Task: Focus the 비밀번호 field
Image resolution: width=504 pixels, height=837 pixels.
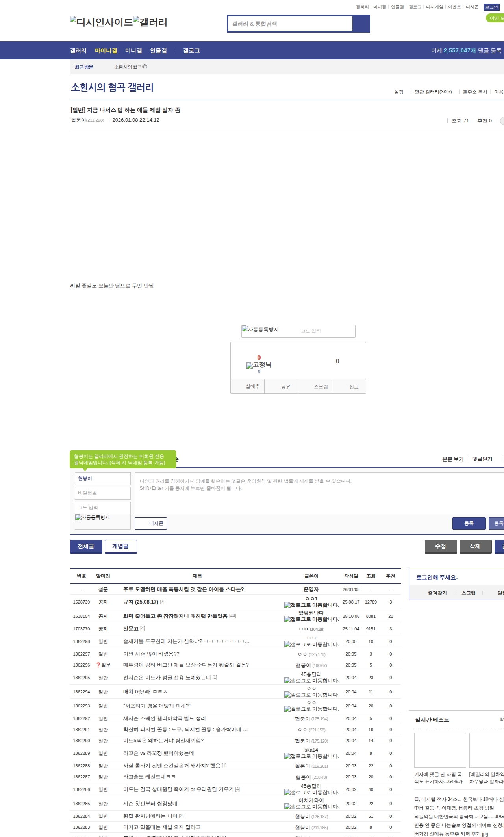Action: (x=103, y=493)
